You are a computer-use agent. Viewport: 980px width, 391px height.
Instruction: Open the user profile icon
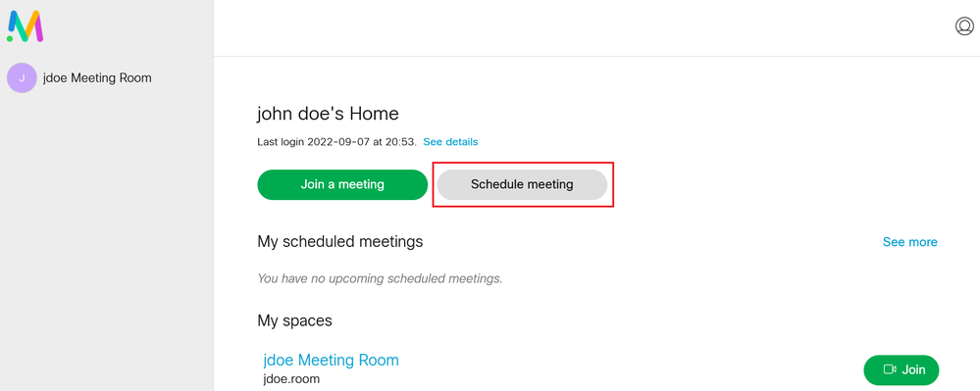(964, 26)
